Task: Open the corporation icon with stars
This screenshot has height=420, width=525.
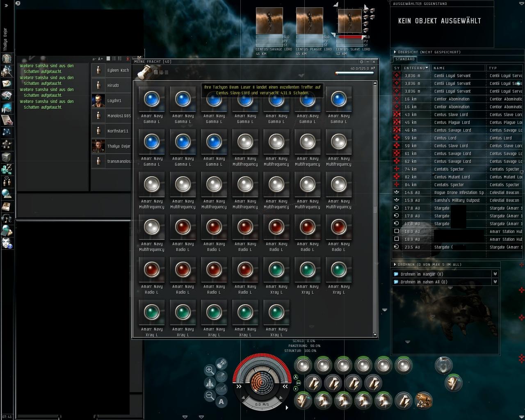Action: pyautogui.click(x=7, y=144)
